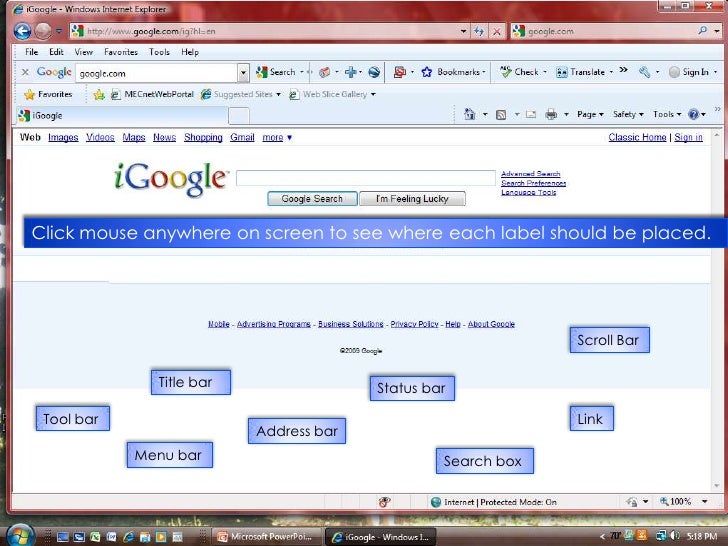Click the Images link on Google page
This screenshot has width=728, height=546.
tap(63, 137)
